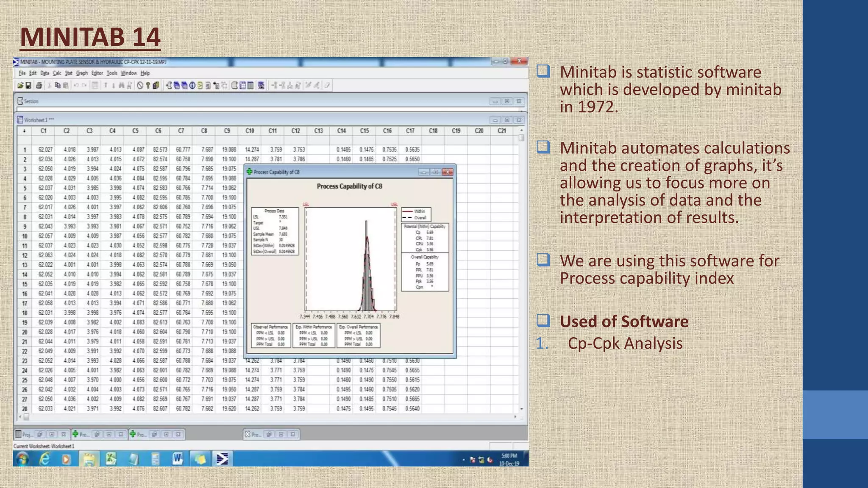Click the Cancel icon in the toolbar
The image size is (868, 488).
[x=140, y=86]
